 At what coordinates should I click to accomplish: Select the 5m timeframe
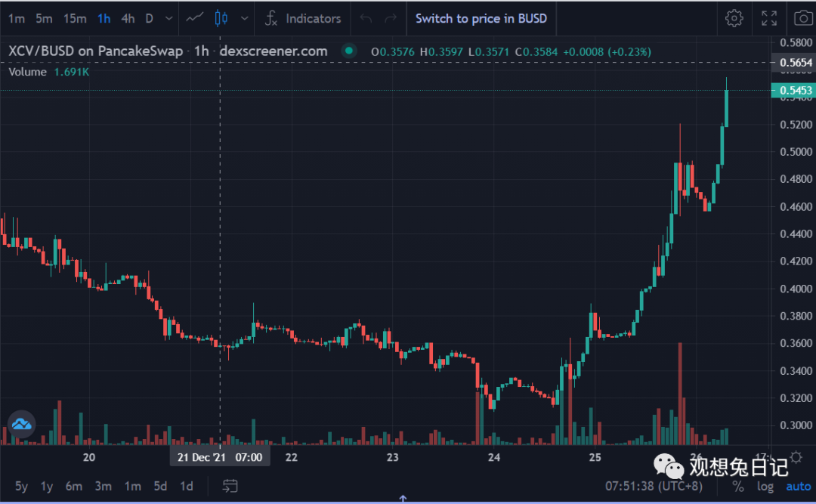pos(45,19)
